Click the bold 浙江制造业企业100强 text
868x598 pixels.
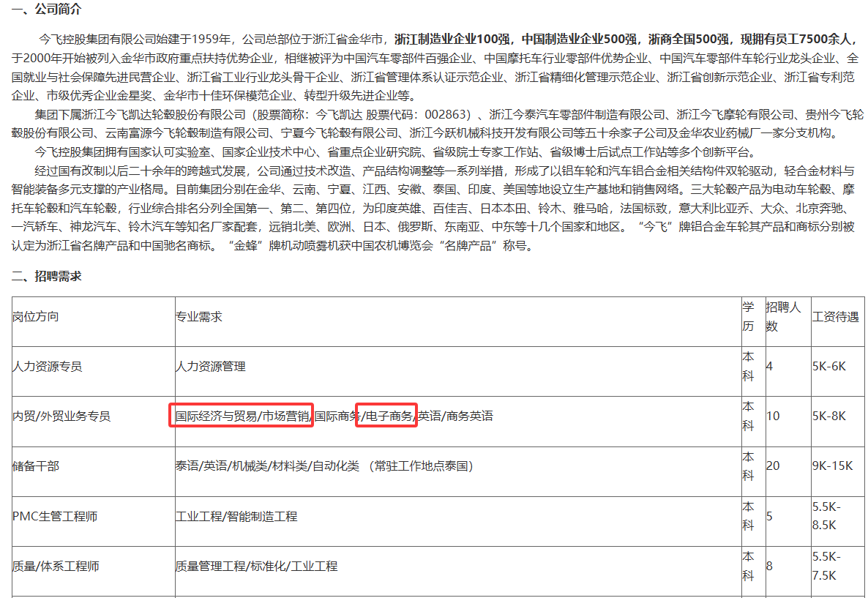pos(454,39)
